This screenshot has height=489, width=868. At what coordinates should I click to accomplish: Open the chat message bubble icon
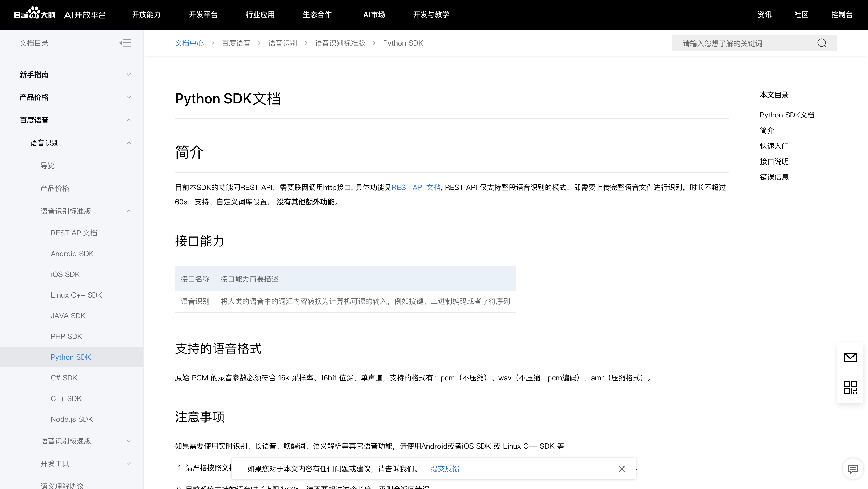(x=852, y=469)
